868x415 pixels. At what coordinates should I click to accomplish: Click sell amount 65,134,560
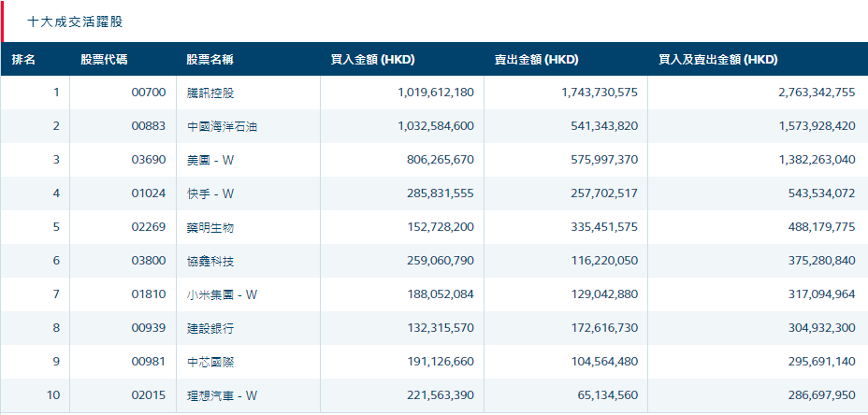point(610,395)
